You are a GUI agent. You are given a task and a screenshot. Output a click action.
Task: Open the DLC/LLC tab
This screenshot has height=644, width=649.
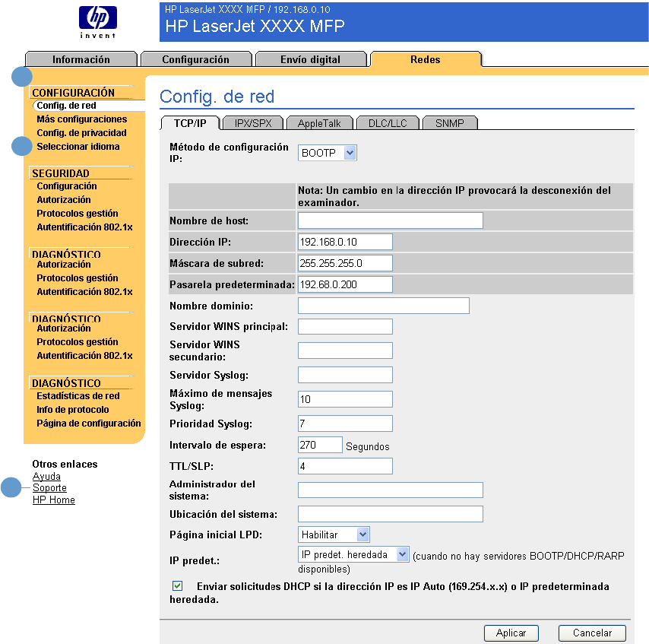click(388, 123)
